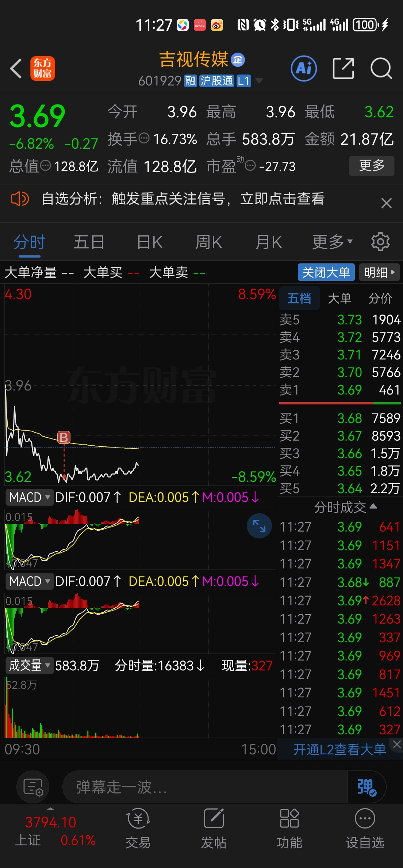Switch to the 分时 tab

(30, 242)
